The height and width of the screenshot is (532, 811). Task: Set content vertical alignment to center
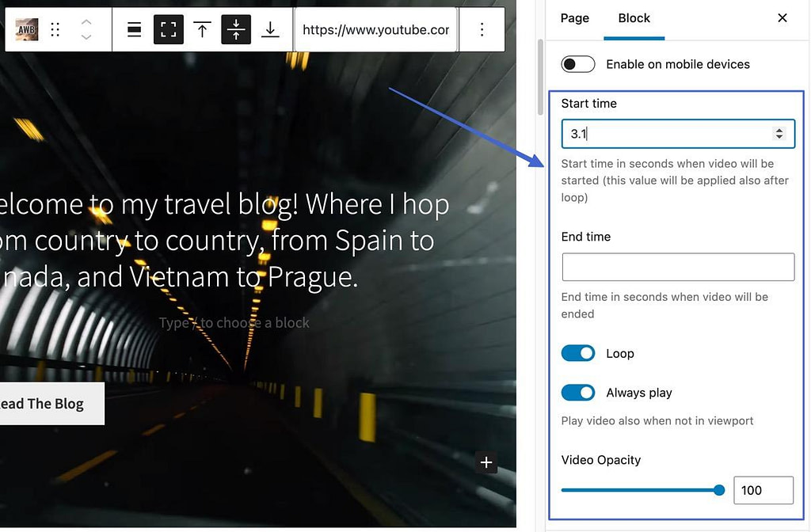coord(235,29)
